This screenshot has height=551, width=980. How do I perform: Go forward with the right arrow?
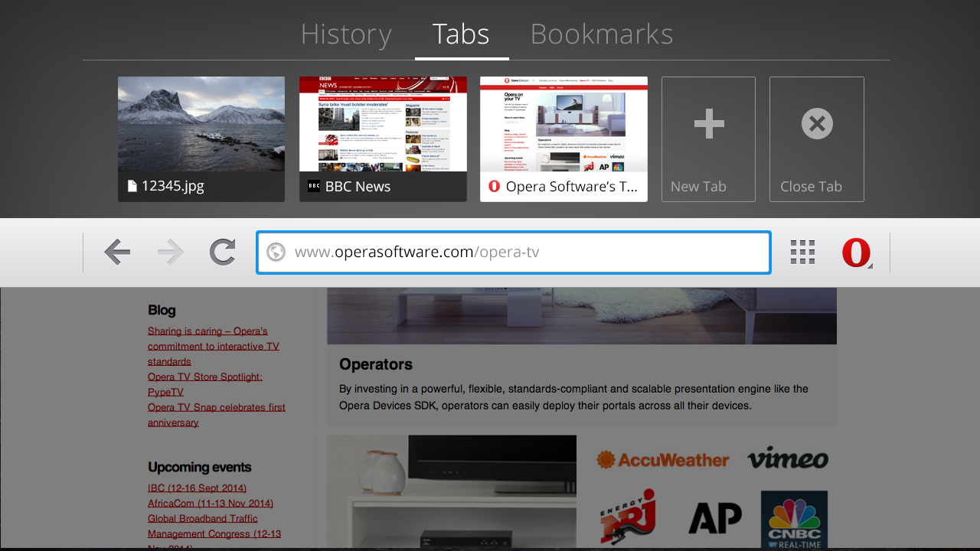(170, 252)
